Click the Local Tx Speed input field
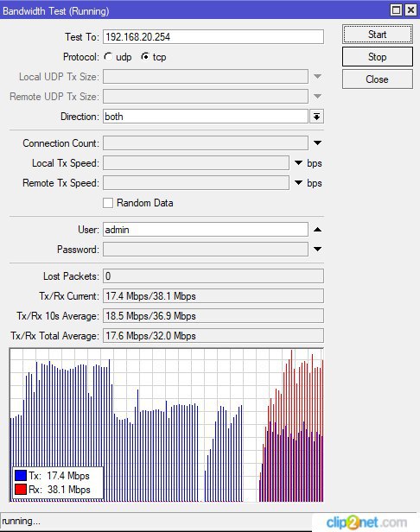The image size is (420, 532). click(x=196, y=163)
